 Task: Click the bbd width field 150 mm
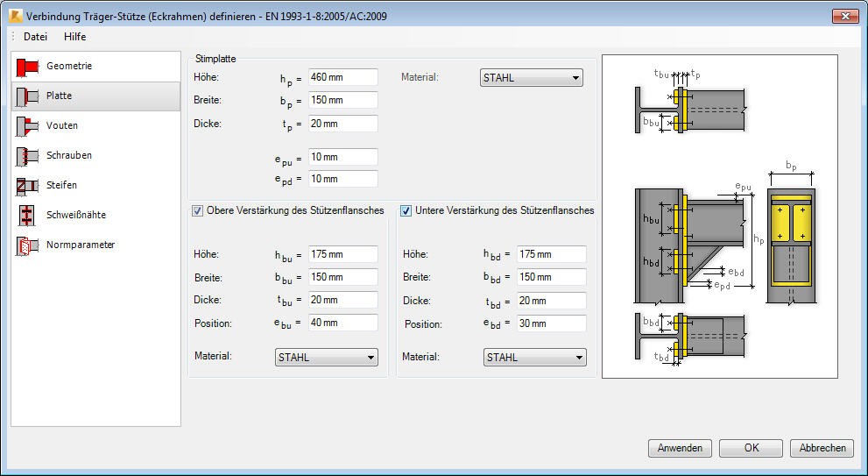551,277
